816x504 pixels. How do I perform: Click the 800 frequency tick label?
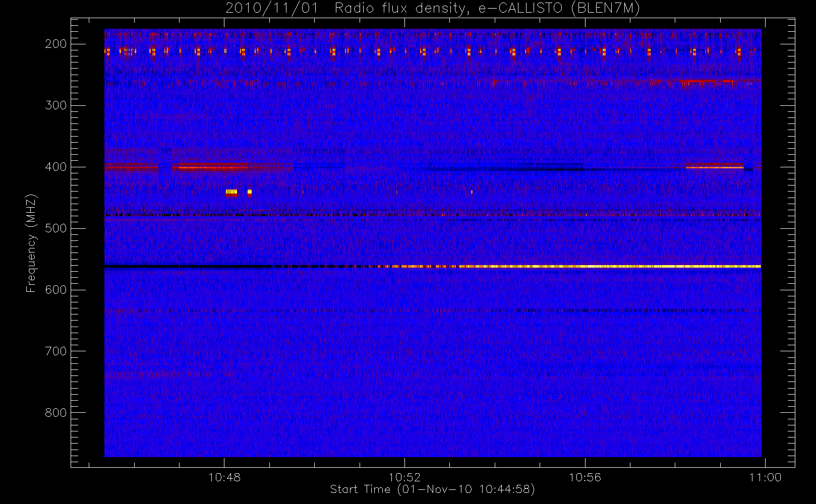56,413
